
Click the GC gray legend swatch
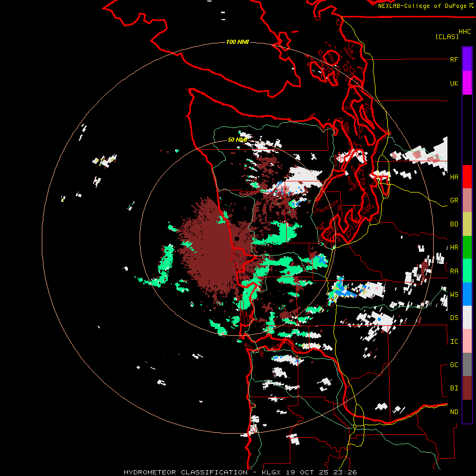(467, 364)
